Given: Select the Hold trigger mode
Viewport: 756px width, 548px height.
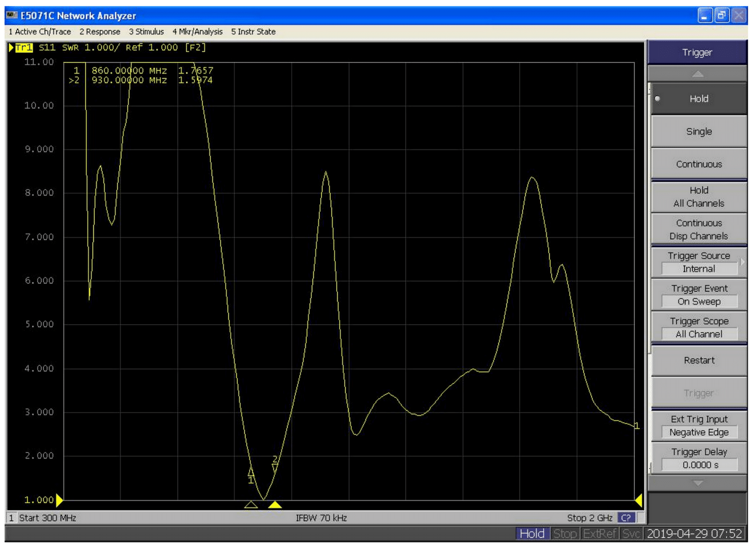Looking at the screenshot, I should 698,99.
